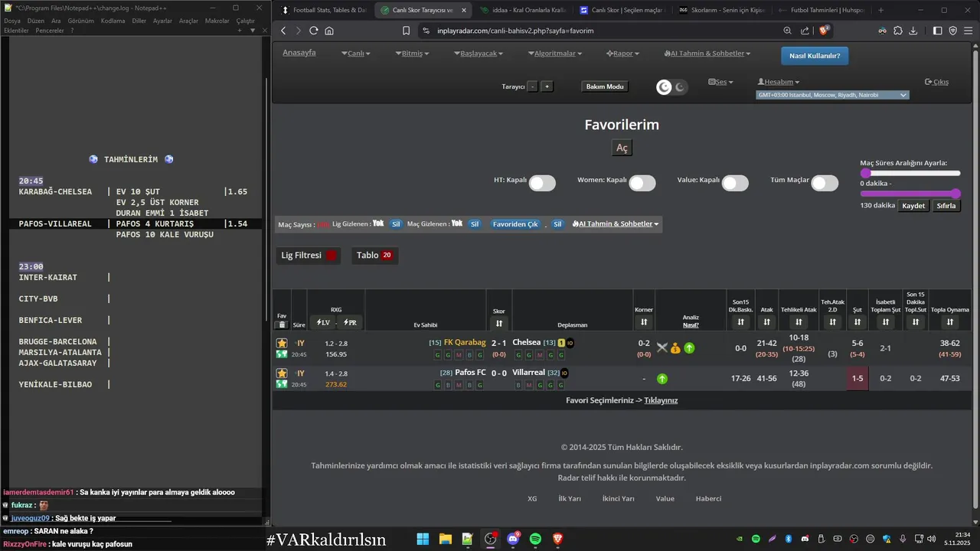Click the trash icon under Fav header
980x551 pixels.
[x=282, y=324]
